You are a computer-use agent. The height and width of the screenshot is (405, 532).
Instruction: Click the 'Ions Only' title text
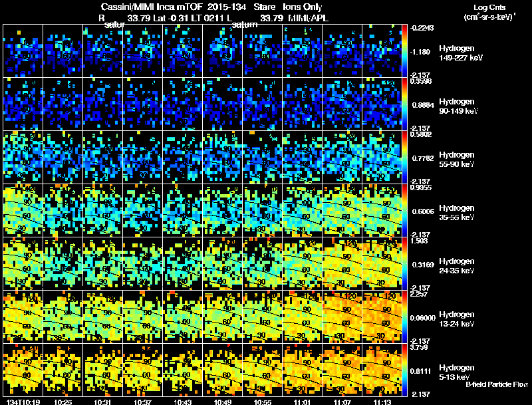(x=303, y=7)
